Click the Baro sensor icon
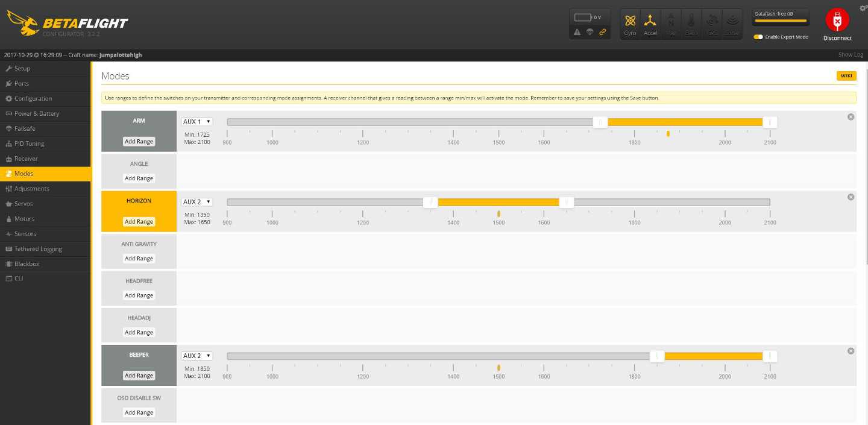 click(x=691, y=24)
